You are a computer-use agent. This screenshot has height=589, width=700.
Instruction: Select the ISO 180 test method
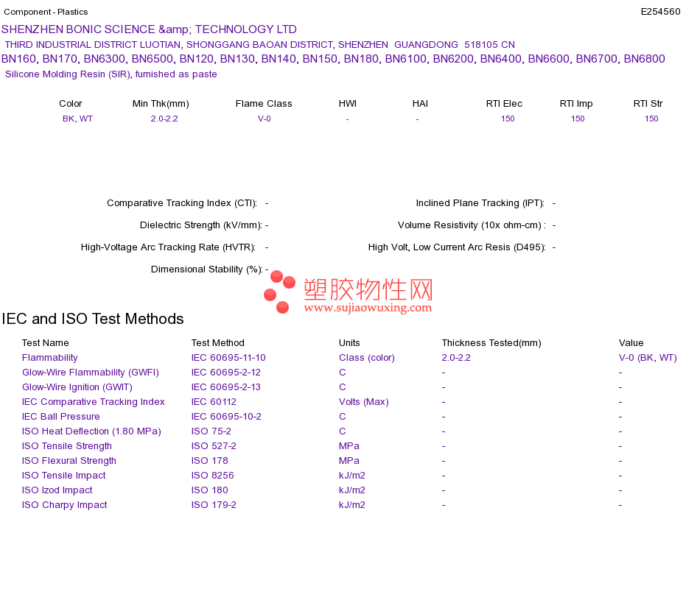click(x=210, y=490)
